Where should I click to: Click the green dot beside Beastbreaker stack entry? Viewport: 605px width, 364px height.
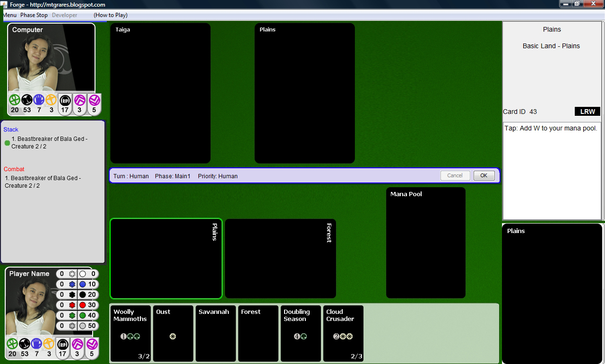point(7,143)
